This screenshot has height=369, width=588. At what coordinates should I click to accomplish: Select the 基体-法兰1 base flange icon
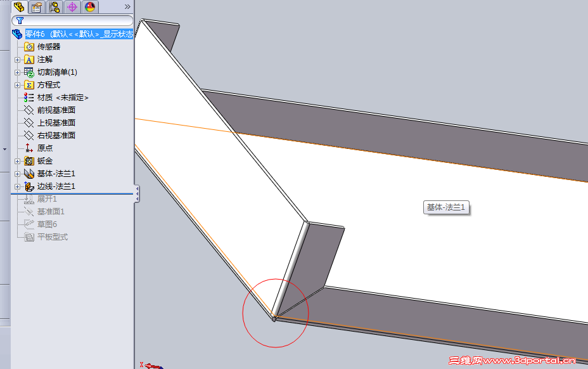click(29, 174)
